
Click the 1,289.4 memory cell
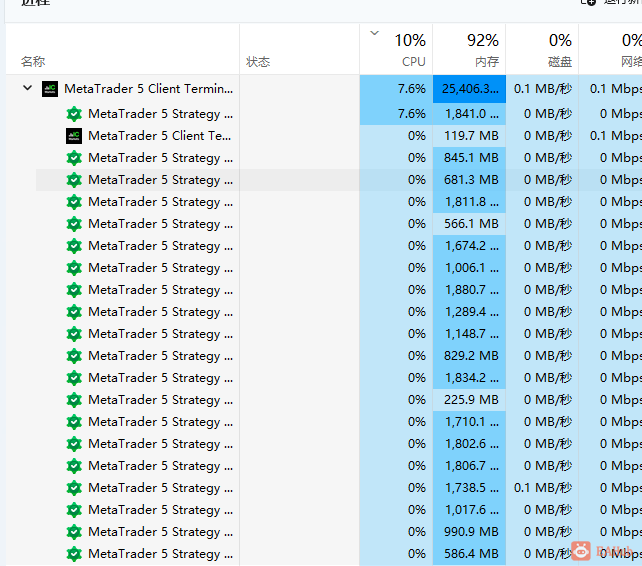pos(469,312)
